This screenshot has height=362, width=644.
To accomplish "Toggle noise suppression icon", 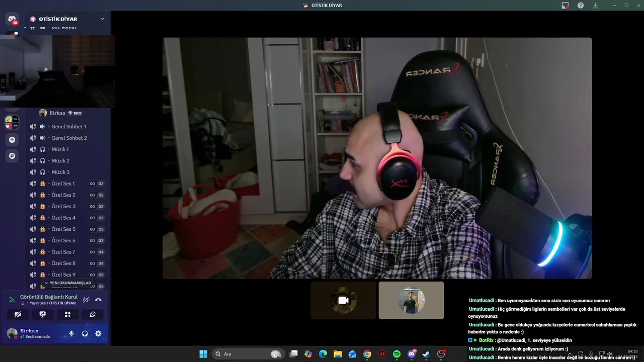I will click(86, 300).
